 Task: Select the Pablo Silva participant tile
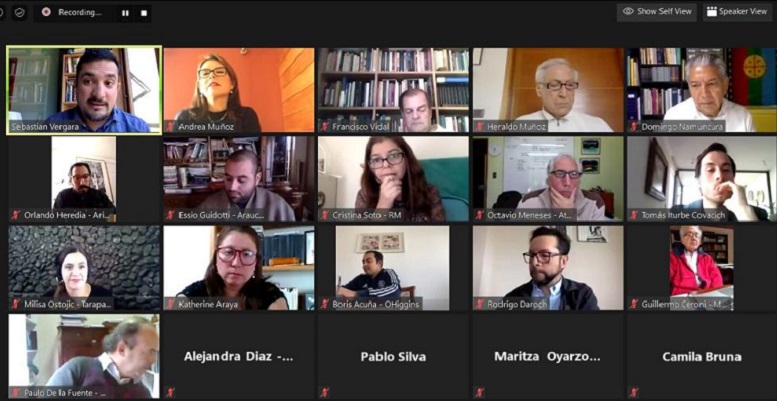click(393, 356)
